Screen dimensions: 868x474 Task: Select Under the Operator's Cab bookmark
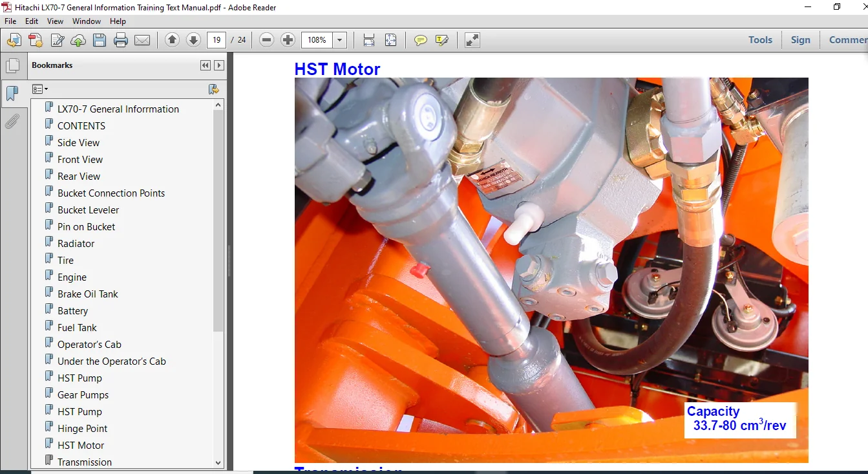[x=112, y=361]
